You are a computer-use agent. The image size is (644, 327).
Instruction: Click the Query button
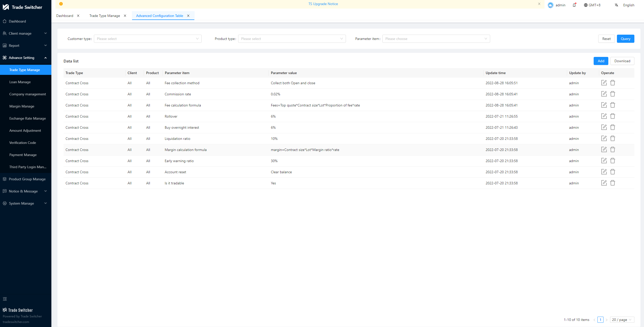click(625, 39)
